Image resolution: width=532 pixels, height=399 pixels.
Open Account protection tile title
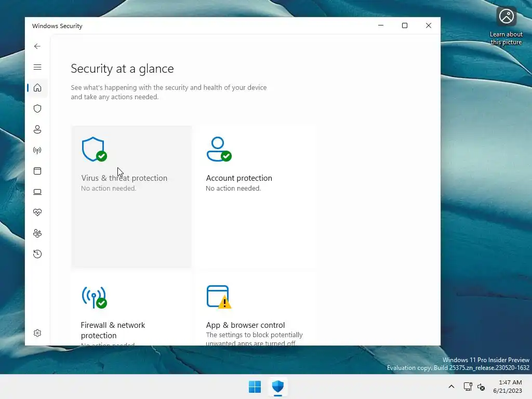(x=239, y=178)
